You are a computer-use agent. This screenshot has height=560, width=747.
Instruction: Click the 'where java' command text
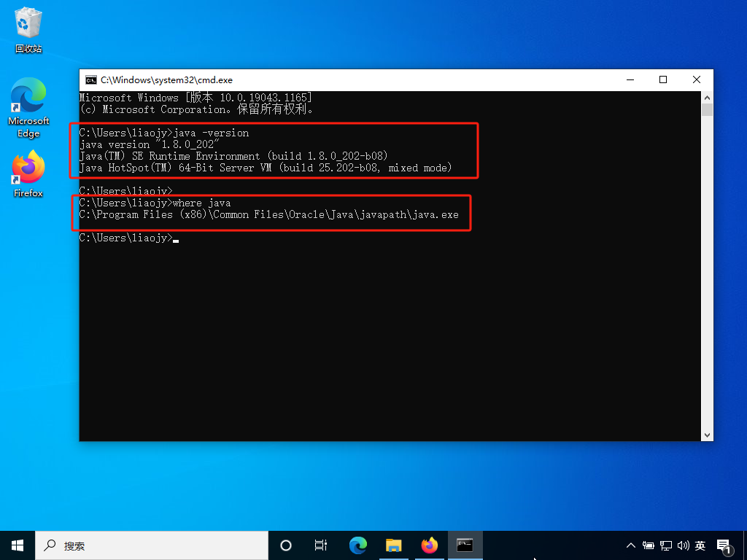(201, 203)
